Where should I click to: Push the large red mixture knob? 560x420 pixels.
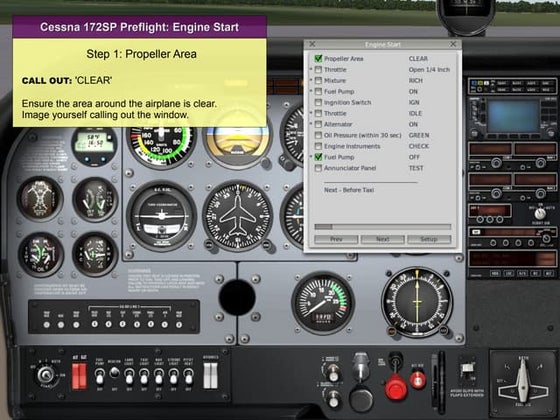click(x=396, y=388)
